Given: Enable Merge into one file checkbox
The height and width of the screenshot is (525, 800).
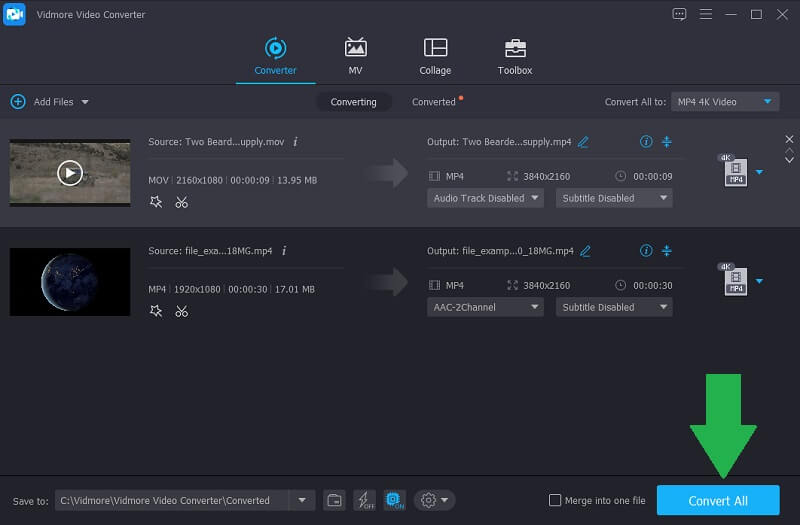Looking at the screenshot, I should (x=556, y=500).
